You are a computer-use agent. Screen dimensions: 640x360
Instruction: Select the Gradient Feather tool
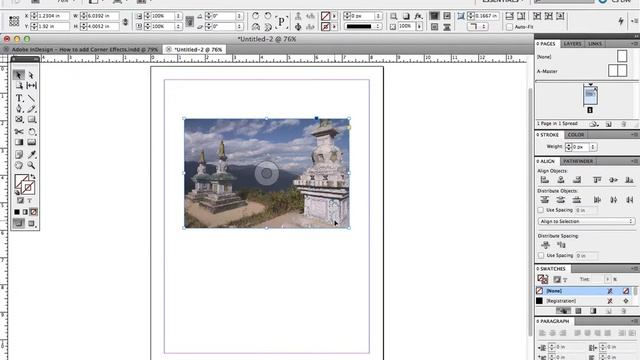click(31, 142)
